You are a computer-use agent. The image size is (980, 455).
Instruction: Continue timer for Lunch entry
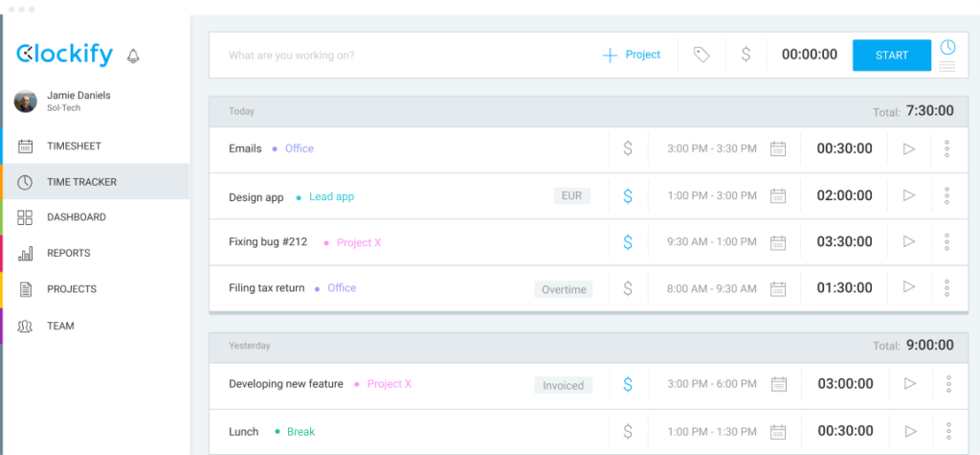point(909,431)
